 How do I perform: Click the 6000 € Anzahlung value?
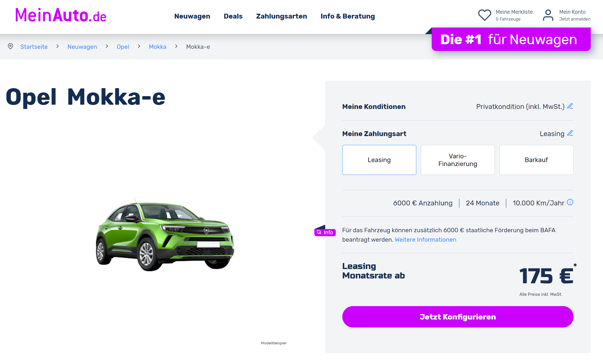pyautogui.click(x=423, y=203)
